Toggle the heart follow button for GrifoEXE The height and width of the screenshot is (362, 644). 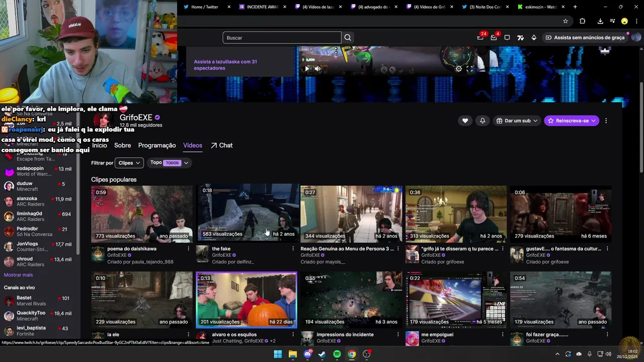465,121
